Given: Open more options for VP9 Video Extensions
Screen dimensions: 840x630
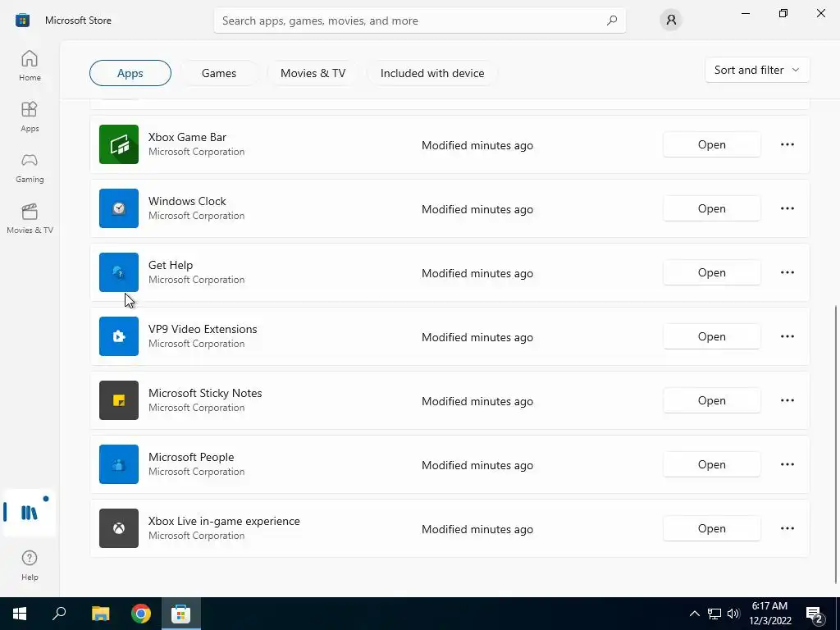Looking at the screenshot, I should coord(787,336).
